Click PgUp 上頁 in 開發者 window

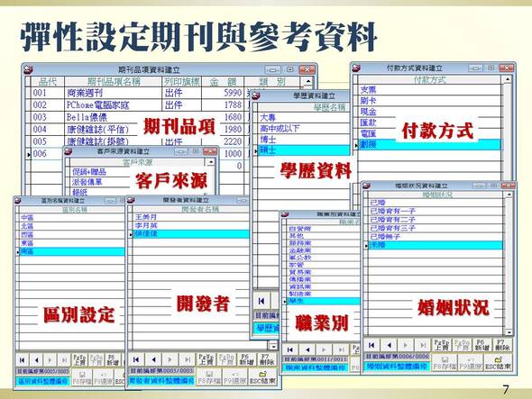tap(206, 359)
